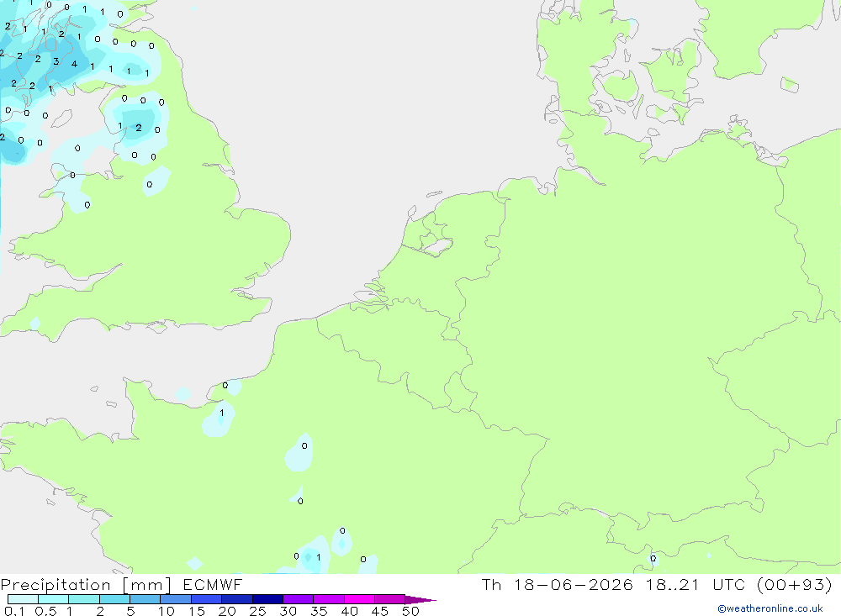This screenshot has width=841, height=616.
Task: Select the 2–5 mm legend swatch
Action: click(x=114, y=599)
